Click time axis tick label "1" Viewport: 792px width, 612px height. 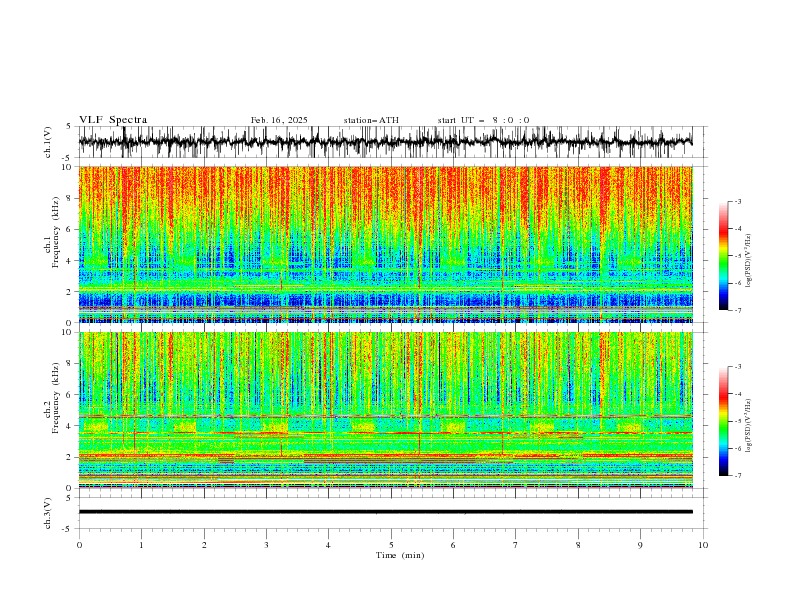pyautogui.click(x=141, y=545)
